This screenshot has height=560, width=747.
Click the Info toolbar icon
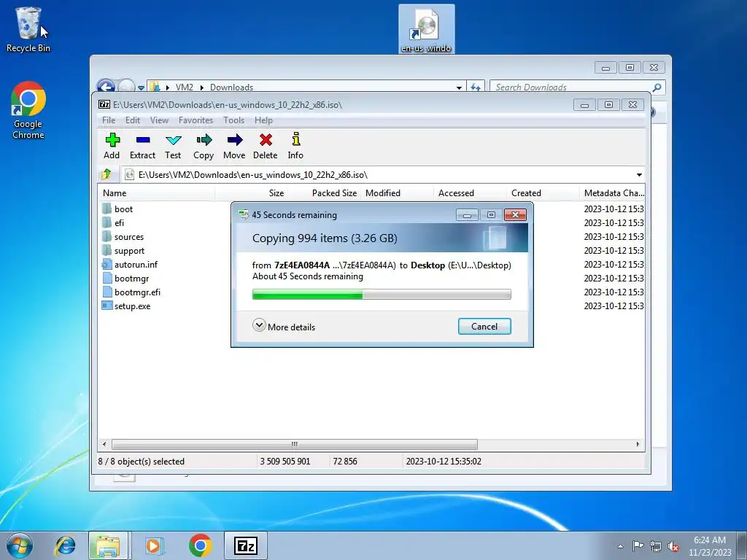point(295,146)
